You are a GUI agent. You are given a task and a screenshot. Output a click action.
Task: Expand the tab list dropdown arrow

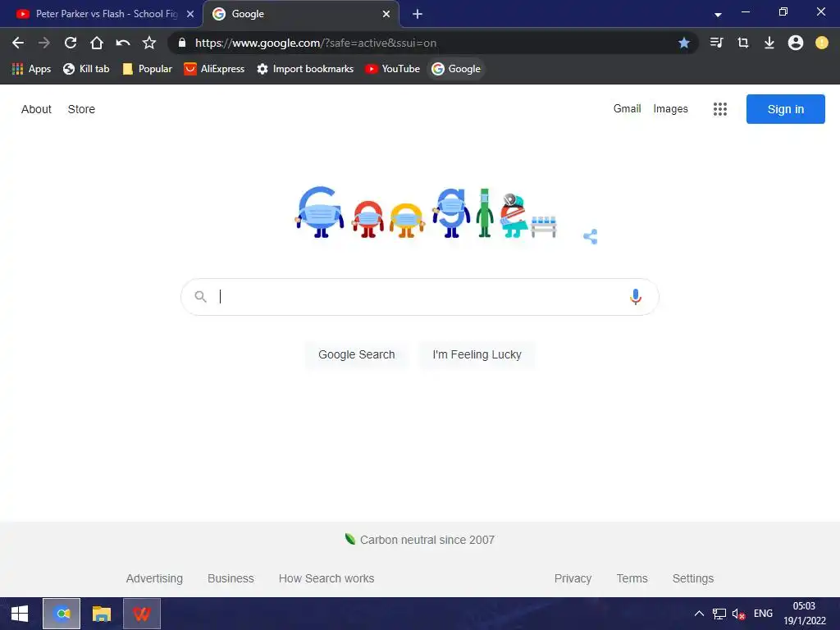[718, 15]
